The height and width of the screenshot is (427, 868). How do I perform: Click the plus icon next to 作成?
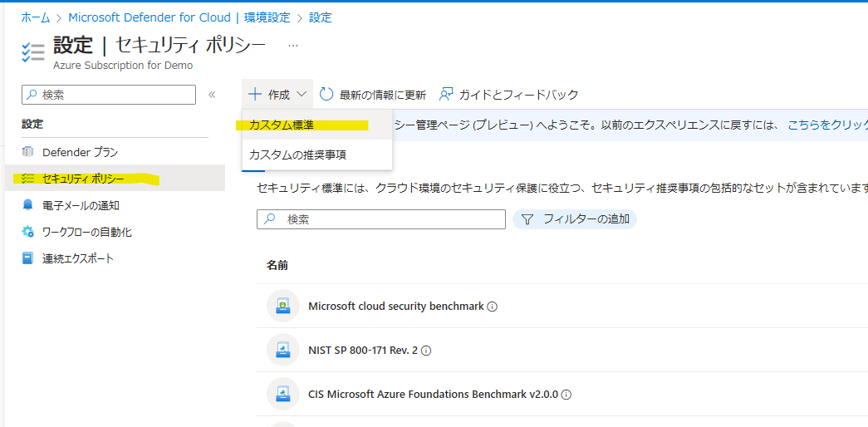(255, 95)
